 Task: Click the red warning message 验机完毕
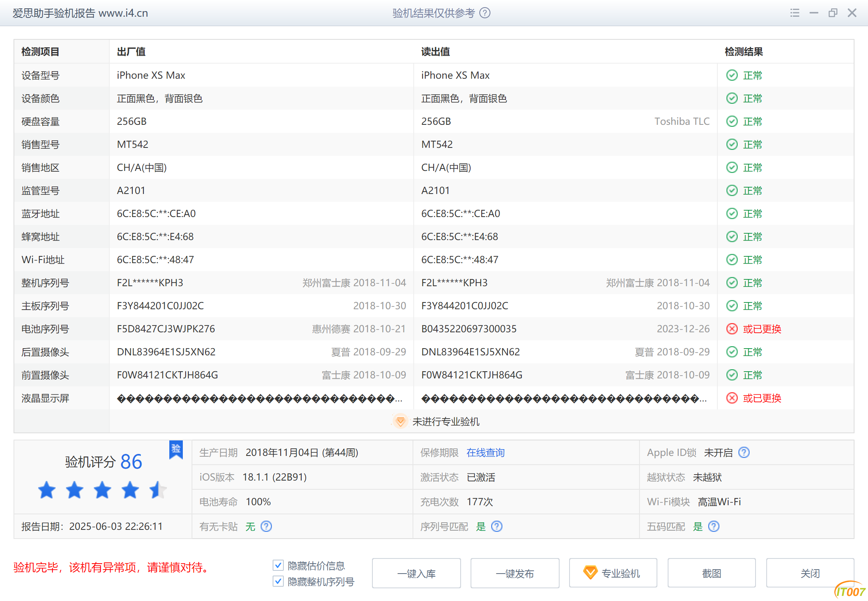(x=111, y=567)
